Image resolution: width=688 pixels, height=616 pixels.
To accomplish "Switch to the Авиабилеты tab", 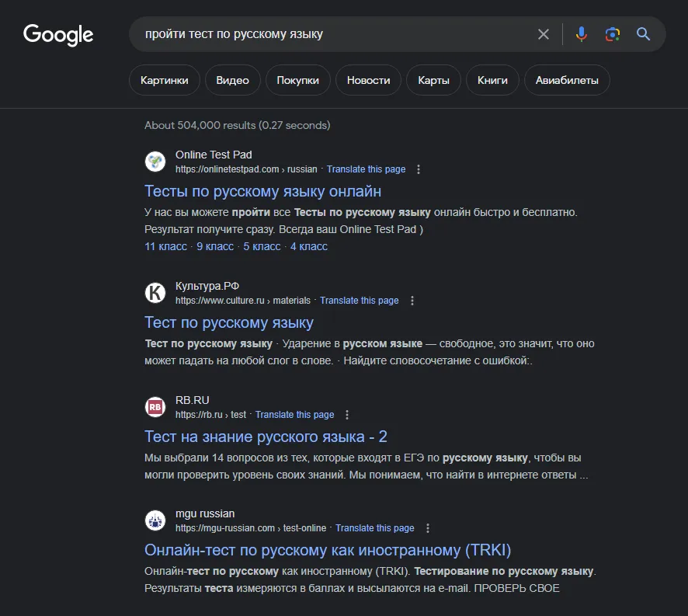I will (x=567, y=80).
